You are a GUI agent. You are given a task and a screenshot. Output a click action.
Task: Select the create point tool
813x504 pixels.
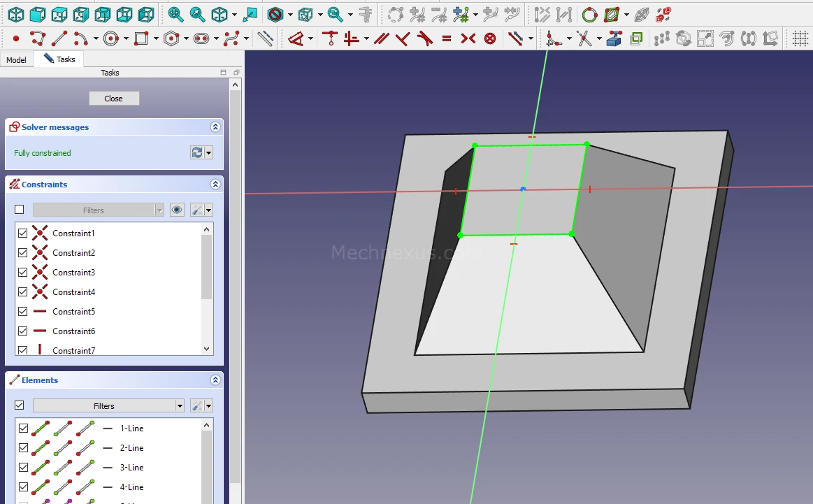click(15, 38)
